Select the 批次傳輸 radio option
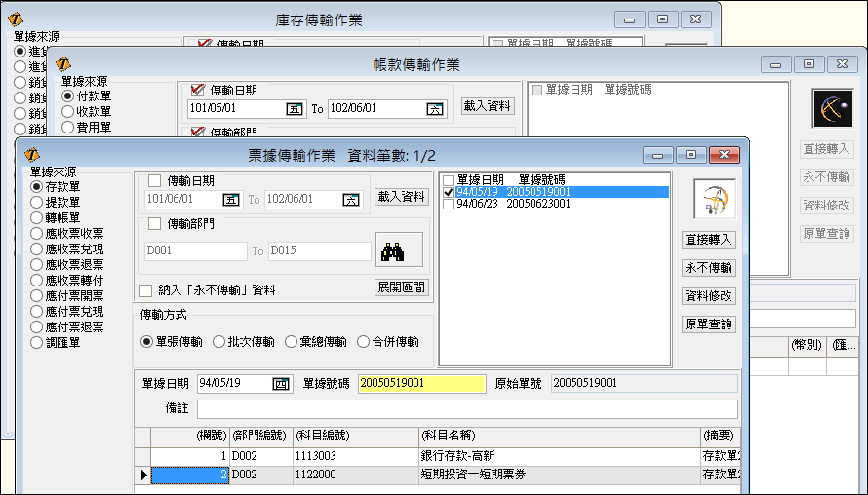 coord(219,342)
